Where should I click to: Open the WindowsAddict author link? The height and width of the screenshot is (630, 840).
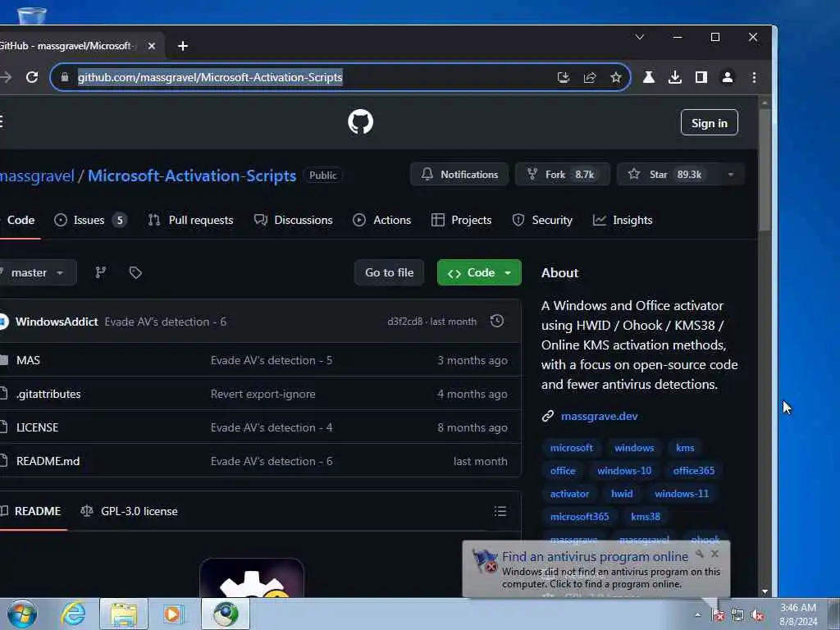coord(57,322)
